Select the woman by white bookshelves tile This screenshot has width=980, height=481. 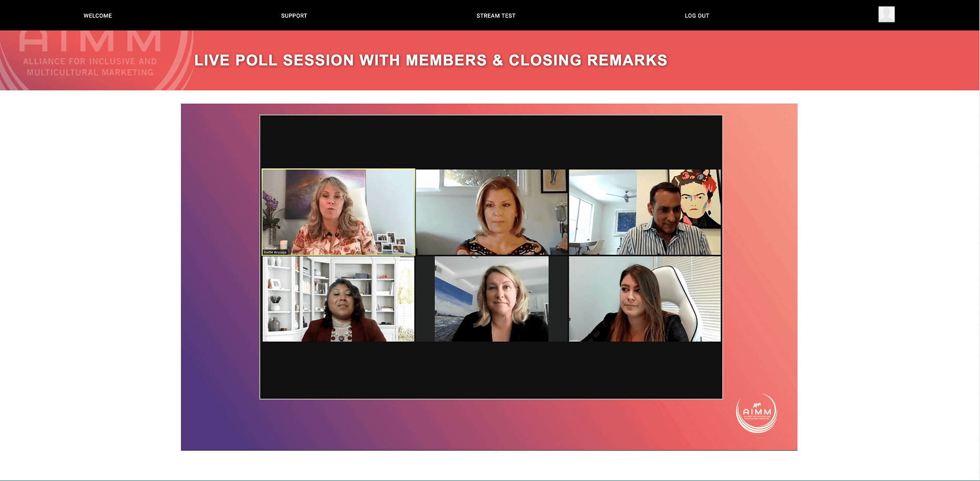click(x=339, y=299)
